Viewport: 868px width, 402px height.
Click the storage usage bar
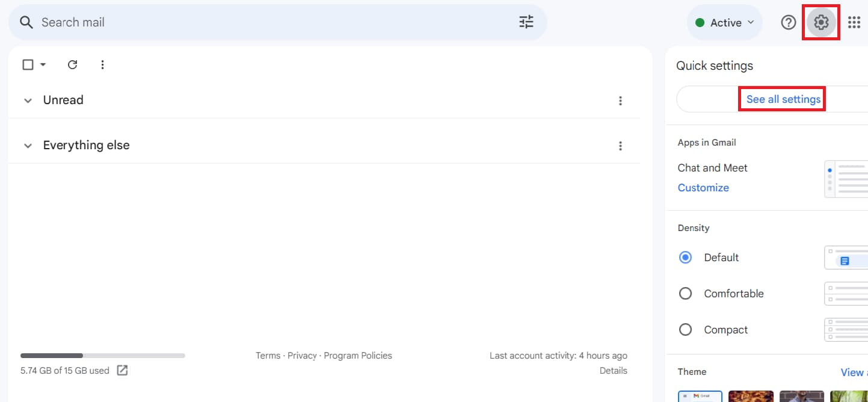point(103,356)
